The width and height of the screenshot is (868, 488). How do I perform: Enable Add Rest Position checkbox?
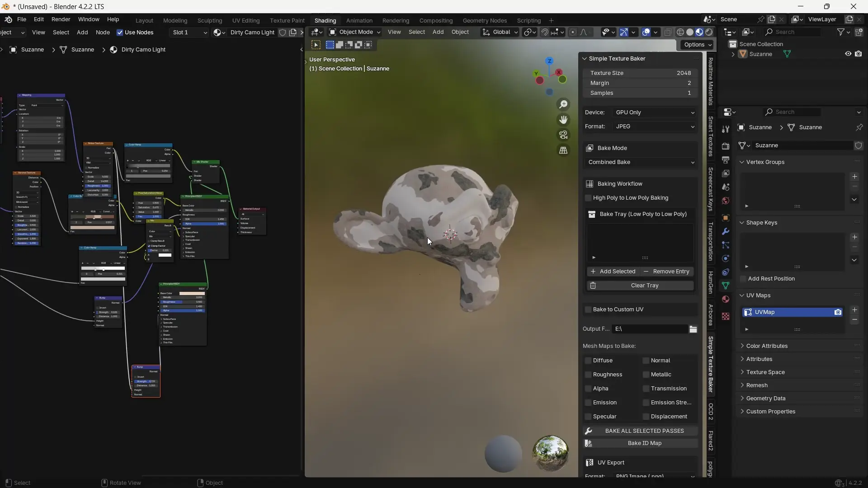743,279
